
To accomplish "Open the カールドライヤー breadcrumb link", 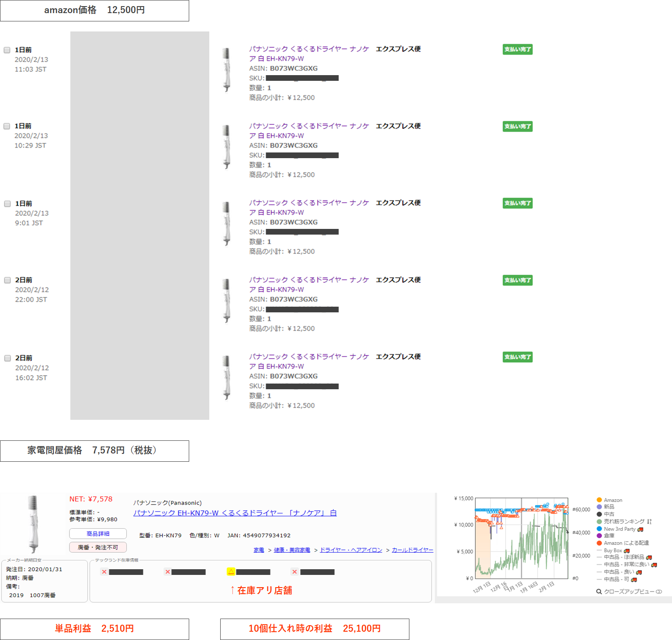I will 412,550.
